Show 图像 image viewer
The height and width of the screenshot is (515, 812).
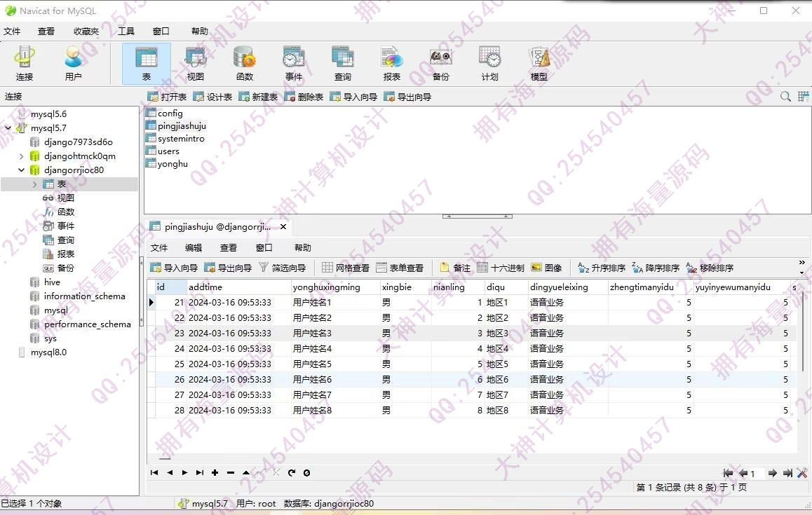[546, 268]
